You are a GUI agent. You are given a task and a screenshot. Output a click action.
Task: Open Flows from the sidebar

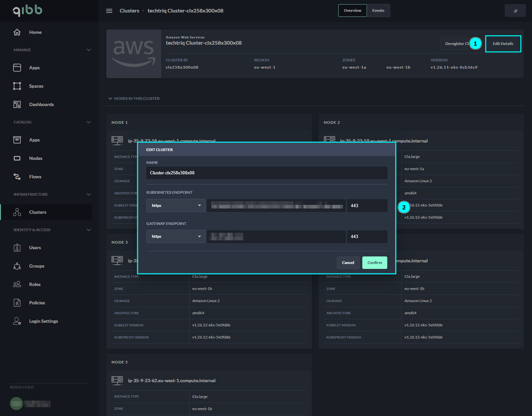17,176
